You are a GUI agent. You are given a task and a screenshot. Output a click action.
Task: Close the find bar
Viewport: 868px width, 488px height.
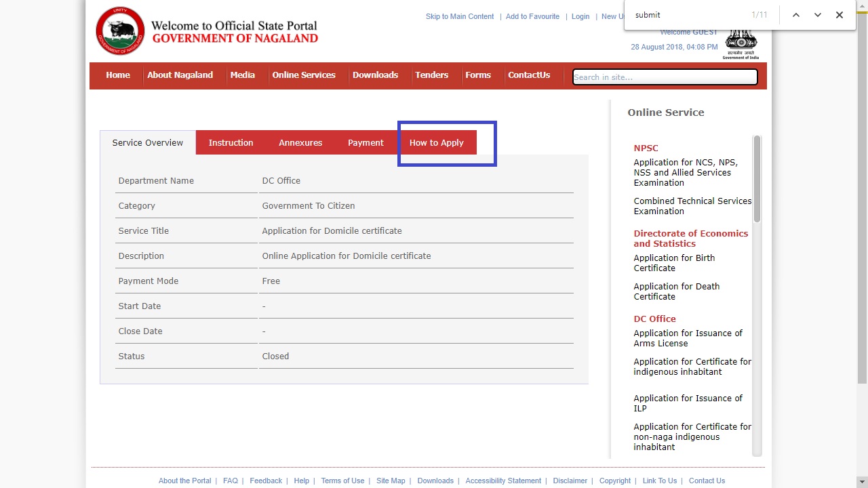tap(839, 14)
